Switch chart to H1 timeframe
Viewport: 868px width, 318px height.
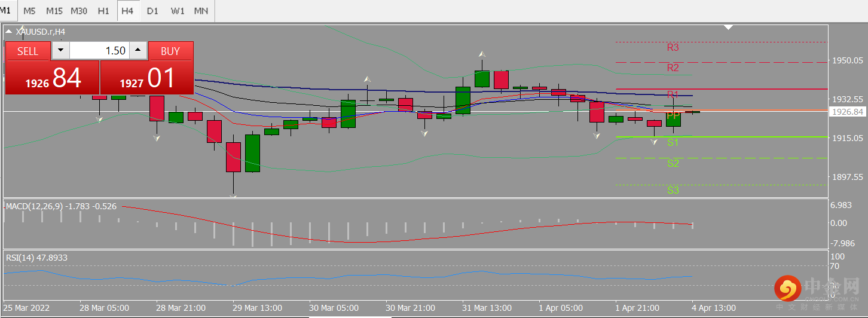(103, 11)
